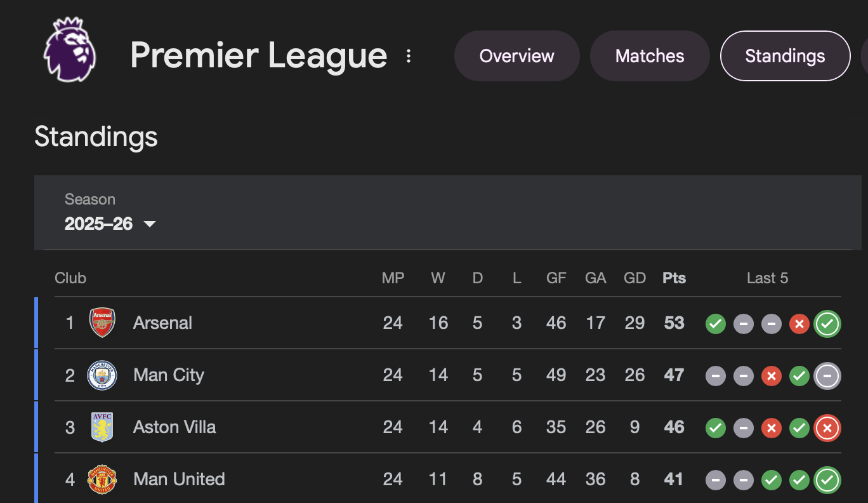Click the Man City club badge

tap(102, 375)
